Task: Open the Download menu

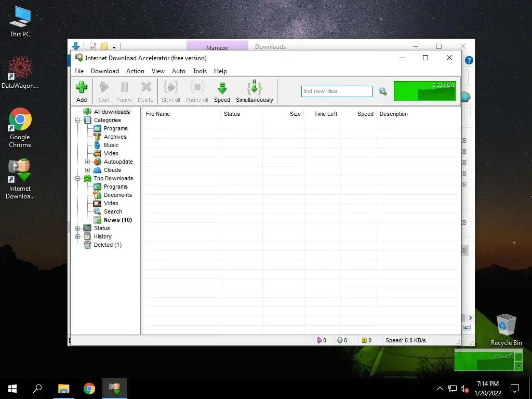Action: 105,71
